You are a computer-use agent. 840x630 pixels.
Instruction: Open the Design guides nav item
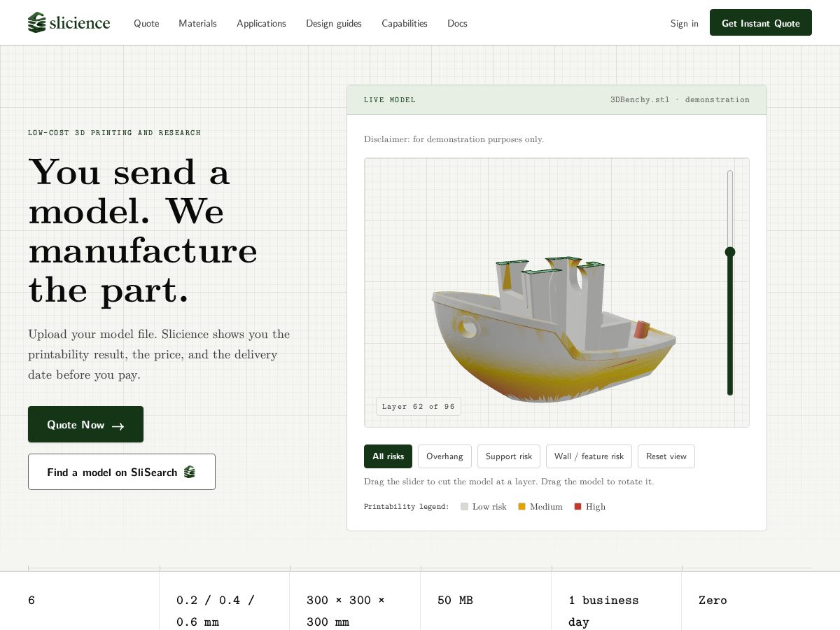pyautogui.click(x=334, y=23)
